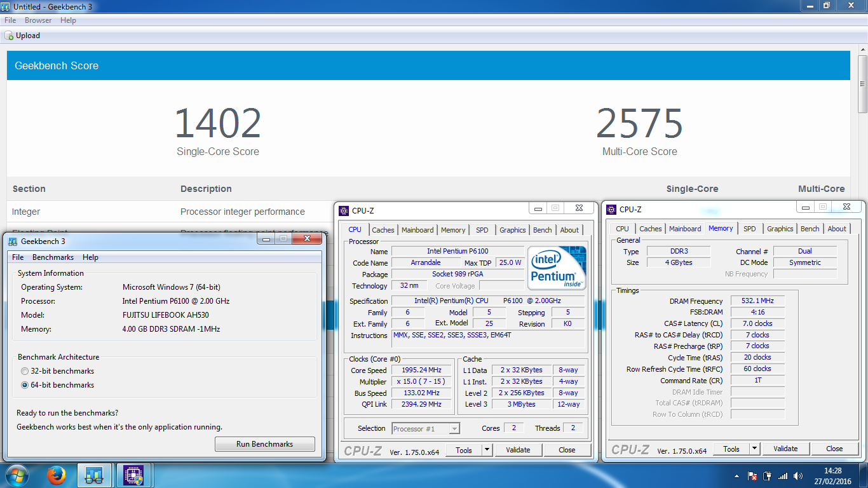Open Graphics tab in the CPU-Z CPU window

(512, 230)
